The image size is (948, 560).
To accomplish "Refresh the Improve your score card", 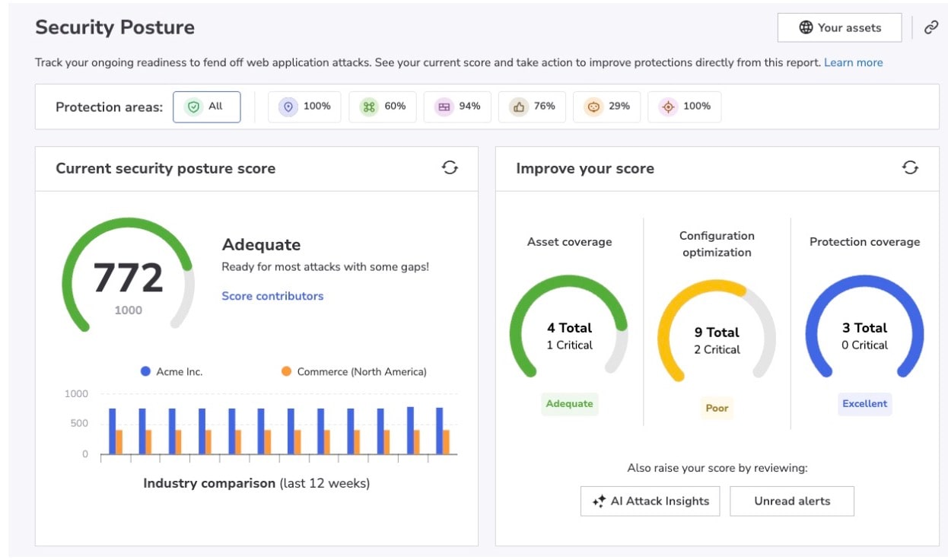I will (x=910, y=168).
